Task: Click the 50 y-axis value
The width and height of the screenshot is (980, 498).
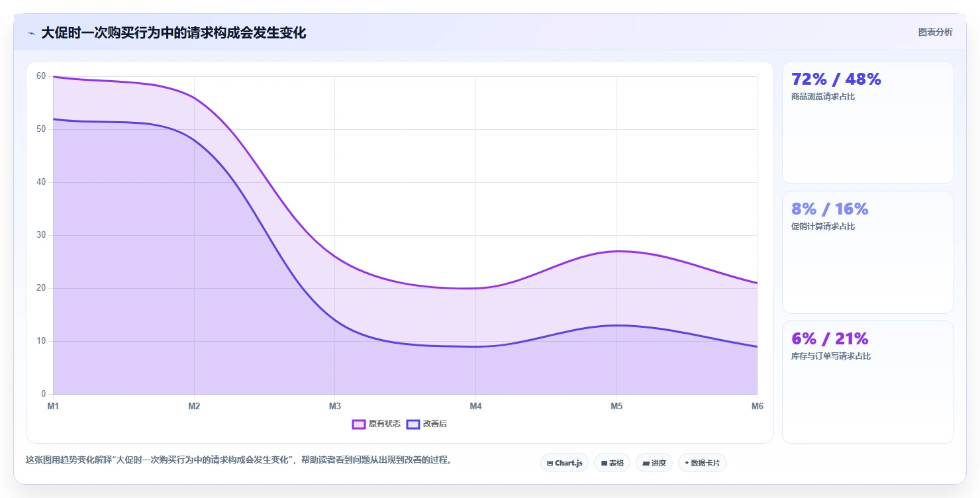Action: click(x=41, y=129)
